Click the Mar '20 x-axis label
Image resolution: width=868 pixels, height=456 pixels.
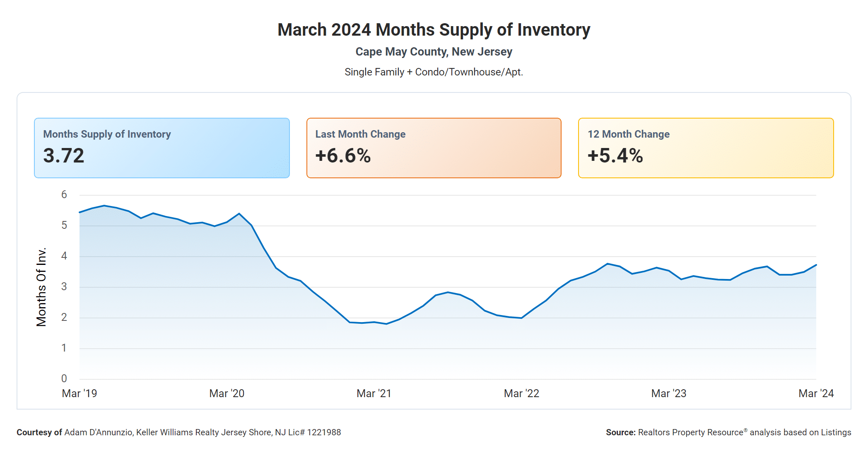click(227, 393)
